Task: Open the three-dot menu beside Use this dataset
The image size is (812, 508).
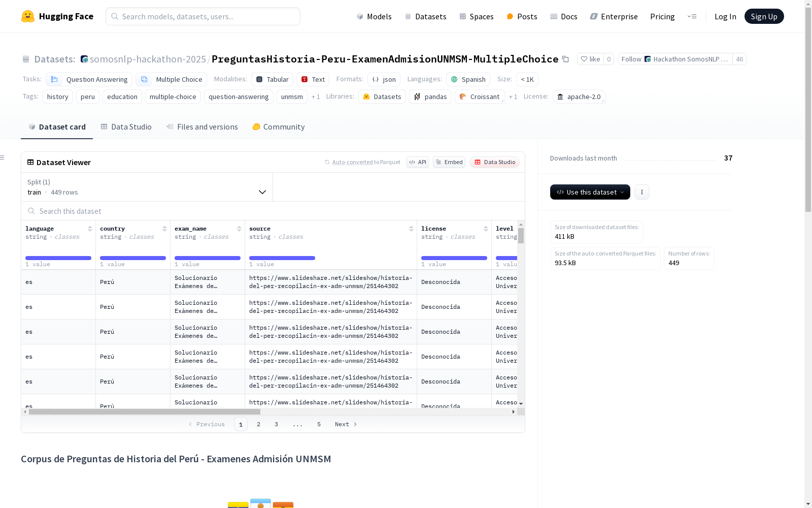Action: (x=642, y=192)
